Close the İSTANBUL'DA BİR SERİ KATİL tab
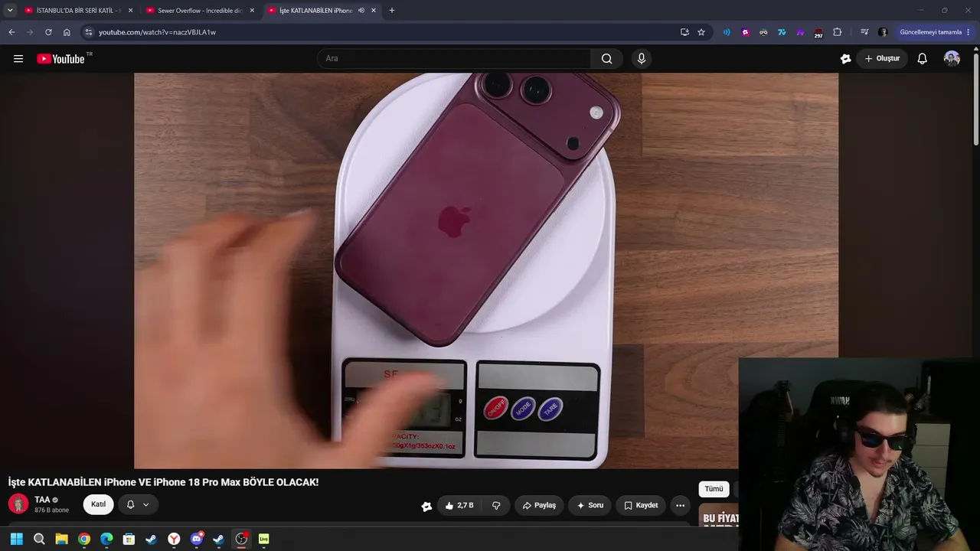 [x=130, y=11]
